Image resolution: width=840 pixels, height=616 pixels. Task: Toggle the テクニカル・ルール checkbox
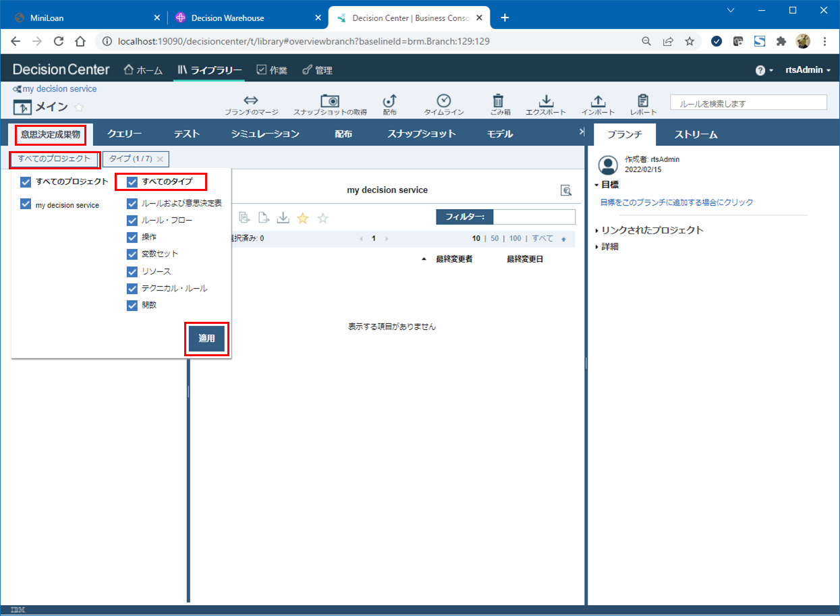pos(132,288)
